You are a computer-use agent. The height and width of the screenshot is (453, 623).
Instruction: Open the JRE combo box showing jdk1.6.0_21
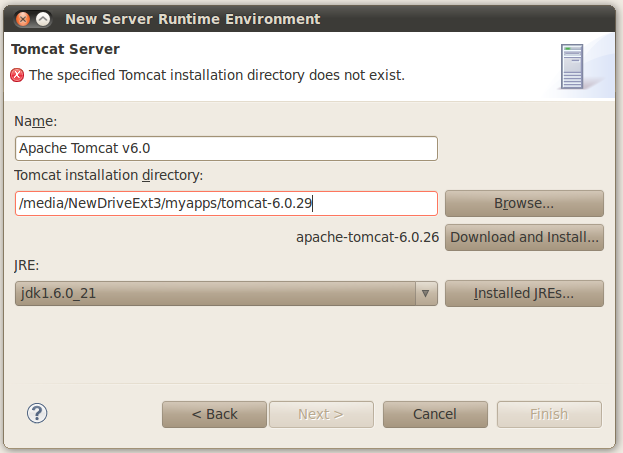pyautogui.click(x=215, y=293)
